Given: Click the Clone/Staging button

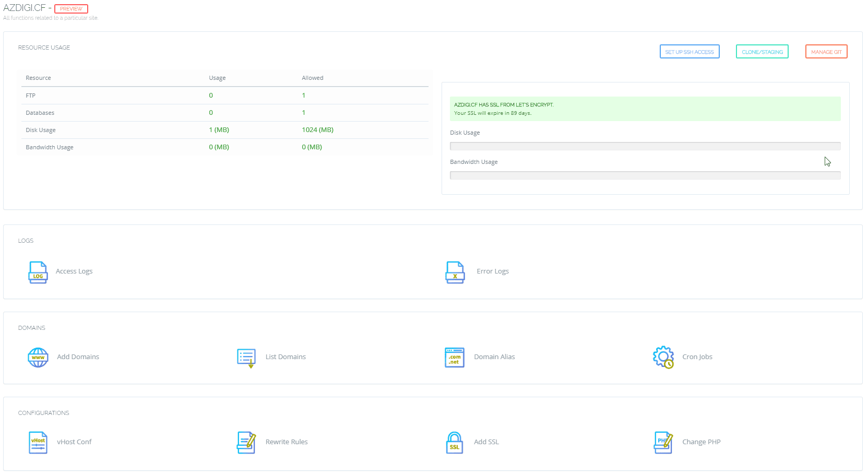Looking at the screenshot, I should pyautogui.click(x=762, y=52).
